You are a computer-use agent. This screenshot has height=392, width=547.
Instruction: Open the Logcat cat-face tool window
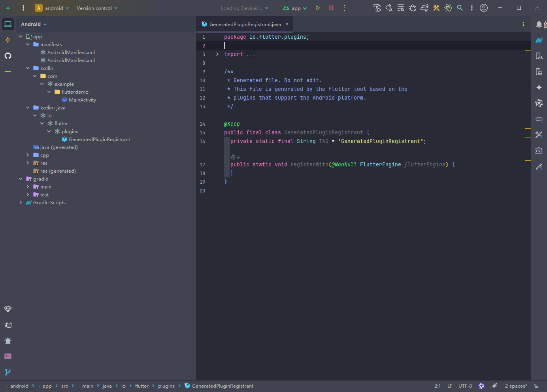[8, 325]
